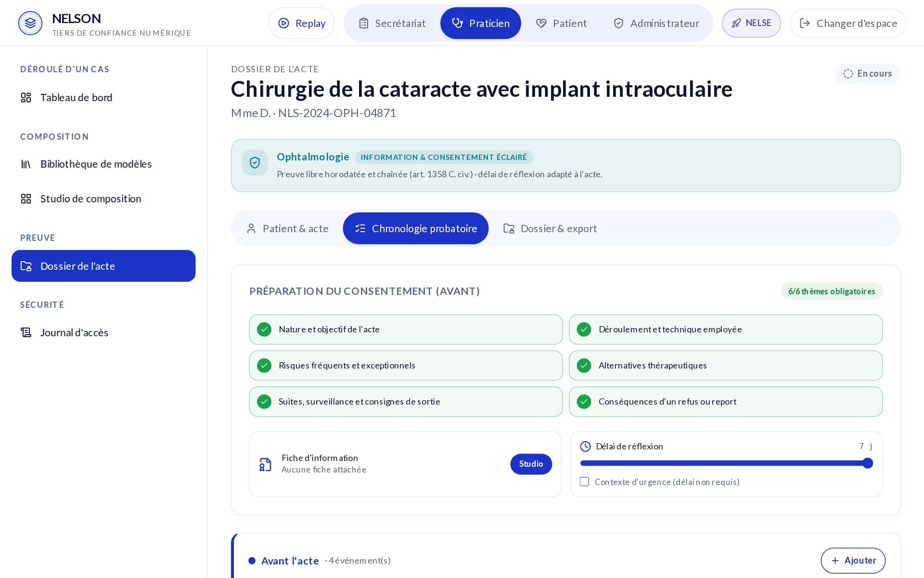The image size is (924, 578).
Task: Click the NELSE rocket icon
Action: pos(736,23)
